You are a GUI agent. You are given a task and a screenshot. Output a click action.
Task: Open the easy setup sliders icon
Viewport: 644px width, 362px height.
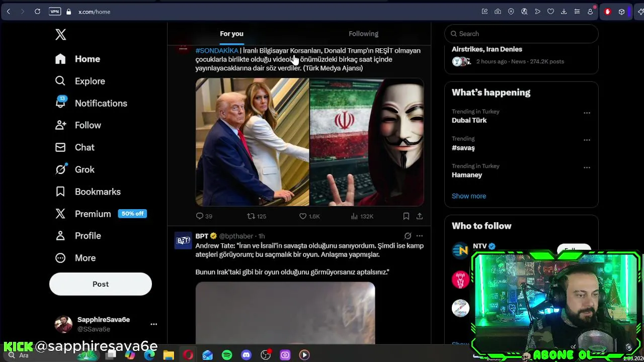click(577, 12)
